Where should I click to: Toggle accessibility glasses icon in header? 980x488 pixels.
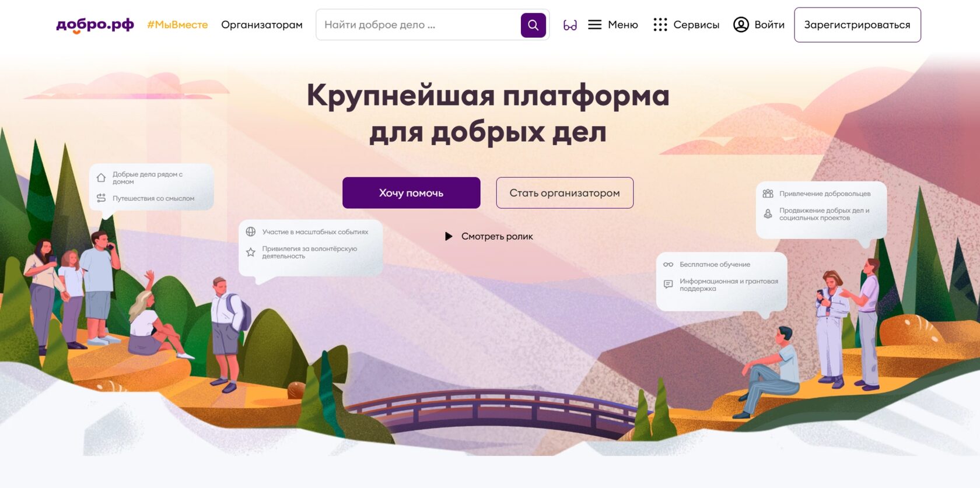coord(570,25)
